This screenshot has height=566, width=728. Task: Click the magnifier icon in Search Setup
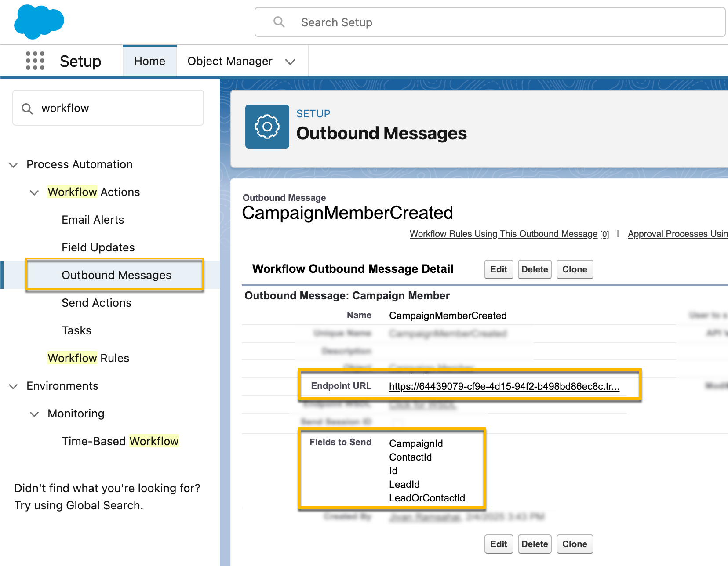click(279, 22)
